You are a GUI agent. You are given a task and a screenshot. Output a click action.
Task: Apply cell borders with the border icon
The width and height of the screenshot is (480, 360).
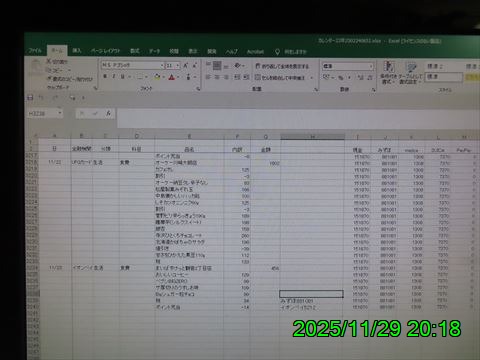pos(140,77)
